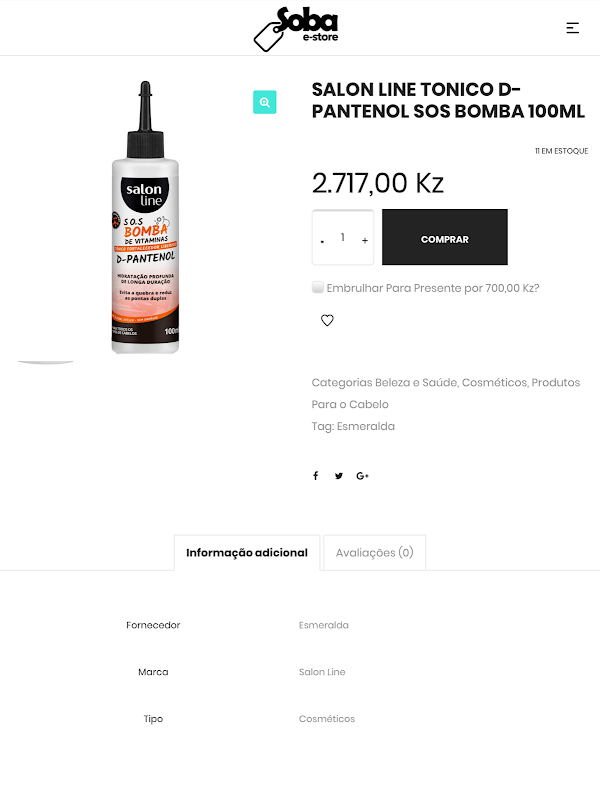This screenshot has height=800, width=600.
Task: Follow the Esmeralda tag link
Action: pyautogui.click(x=366, y=426)
